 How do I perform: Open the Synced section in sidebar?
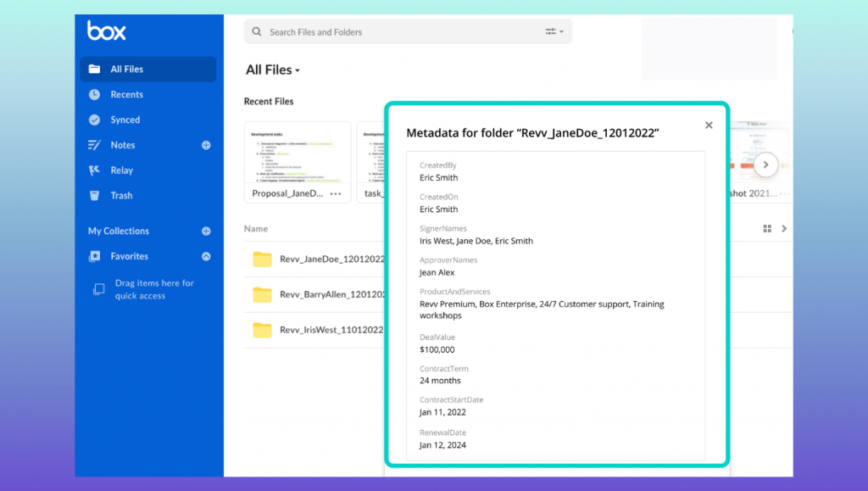pyautogui.click(x=95, y=120)
